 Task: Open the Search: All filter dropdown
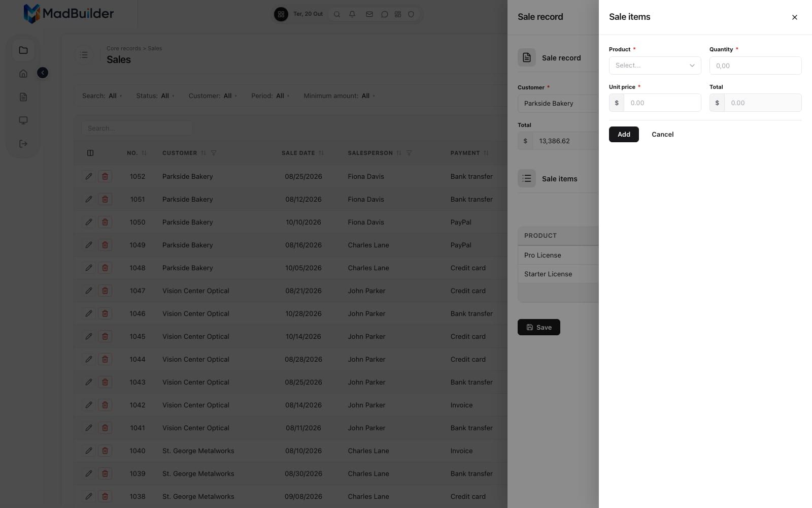point(101,96)
